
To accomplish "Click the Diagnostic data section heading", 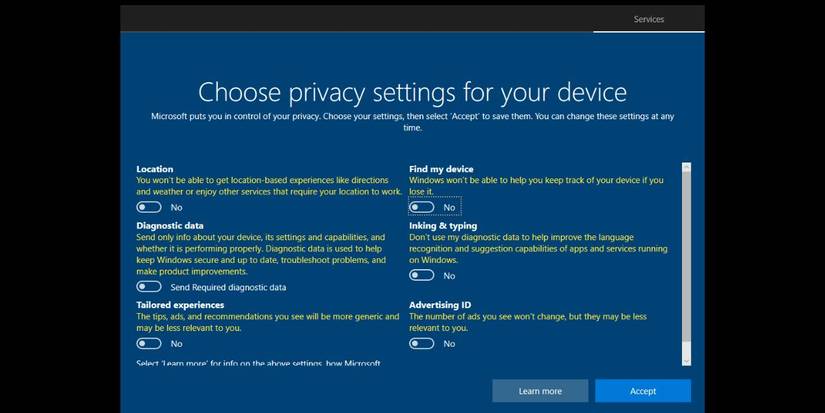I will [170, 226].
